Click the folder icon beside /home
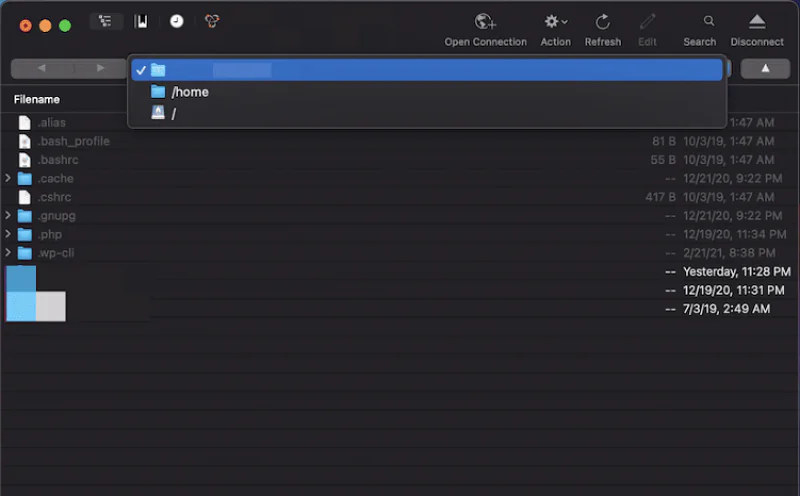This screenshot has width=800, height=496. point(158,92)
